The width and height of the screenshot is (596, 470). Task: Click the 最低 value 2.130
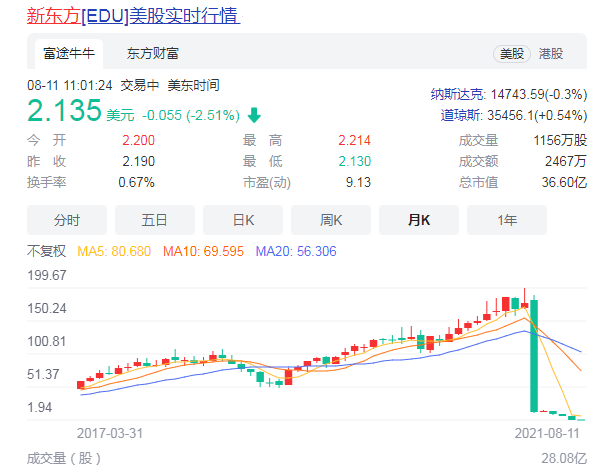[354, 161]
